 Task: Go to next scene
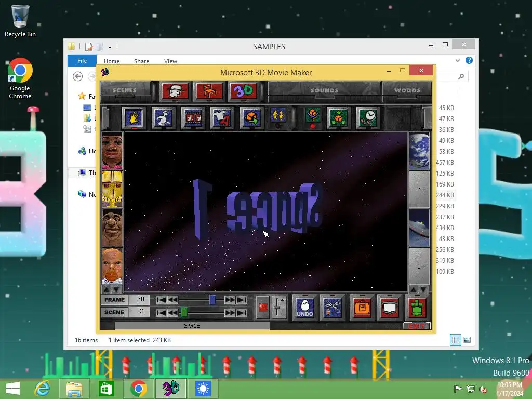click(230, 312)
